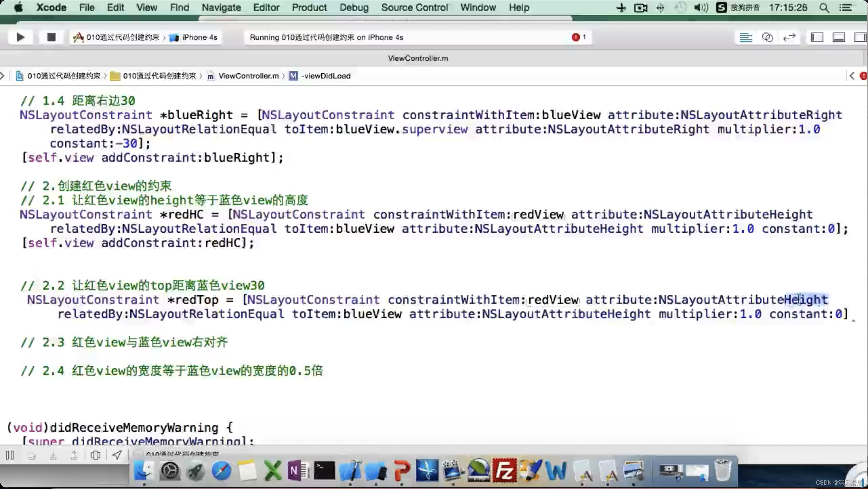This screenshot has width=868, height=489.
Task: Open Terminal from the Dock
Action: pyautogui.click(x=324, y=471)
